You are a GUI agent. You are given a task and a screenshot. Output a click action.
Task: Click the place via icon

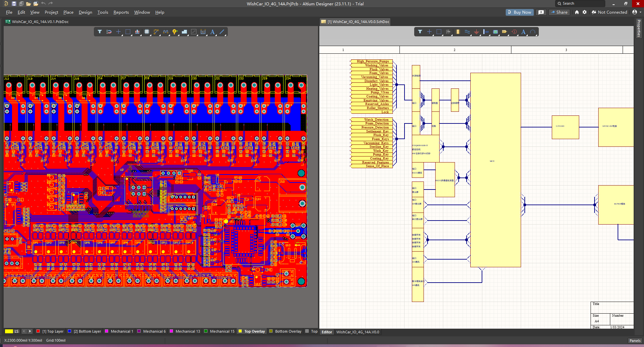175,32
